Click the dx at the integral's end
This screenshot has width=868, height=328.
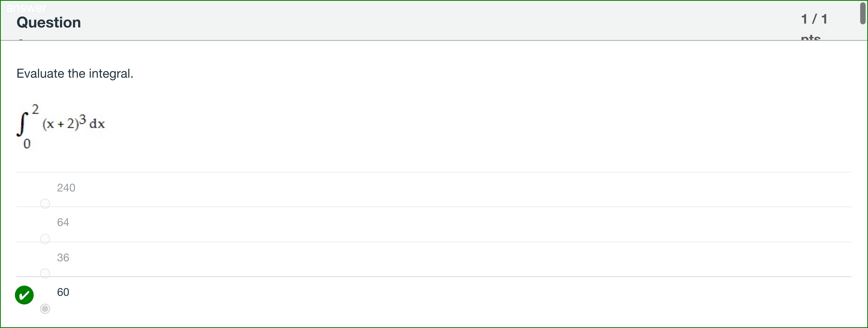coord(97,124)
